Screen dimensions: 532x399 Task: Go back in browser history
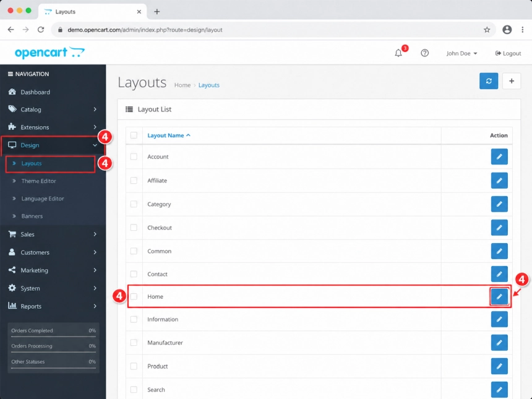pos(11,30)
